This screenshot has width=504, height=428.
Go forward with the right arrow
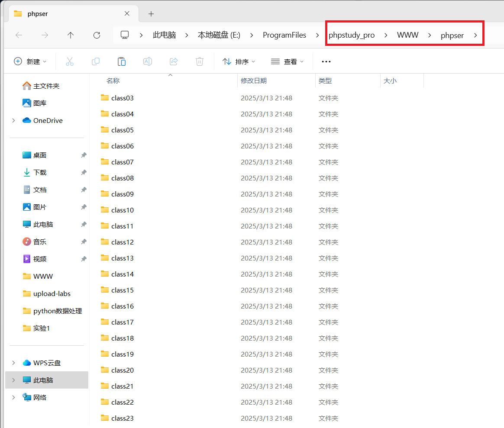pos(45,35)
